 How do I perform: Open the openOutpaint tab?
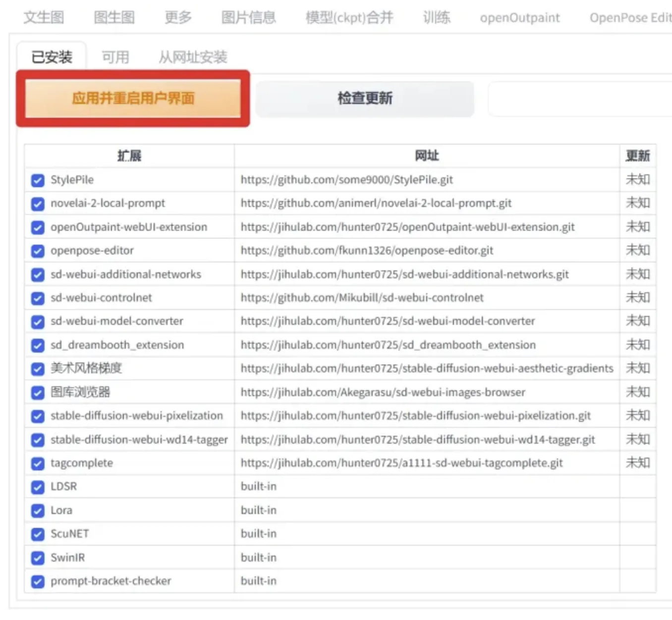[x=519, y=18]
